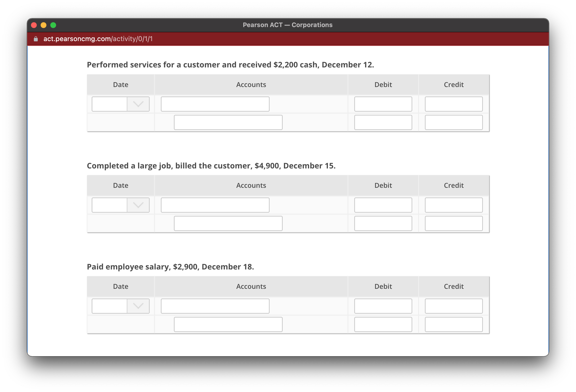The height and width of the screenshot is (392, 576).
Task: Open date dropdown for December 12 entry
Action: point(138,104)
